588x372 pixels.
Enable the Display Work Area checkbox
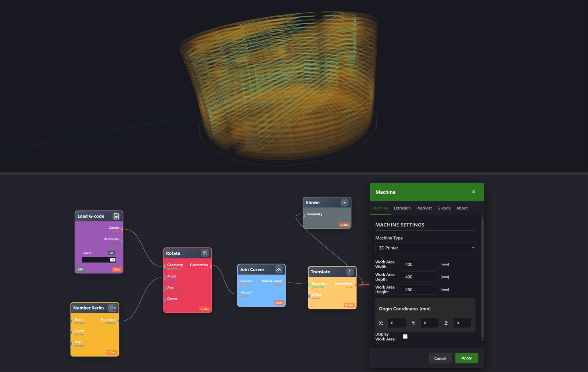tap(405, 336)
